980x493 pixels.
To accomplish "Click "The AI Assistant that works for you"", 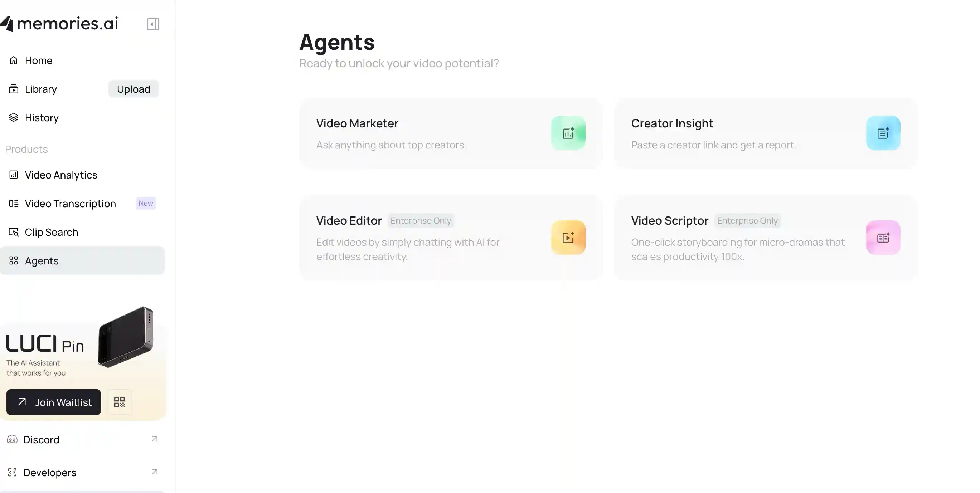I will pyautogui.click(x=36, y=368).
